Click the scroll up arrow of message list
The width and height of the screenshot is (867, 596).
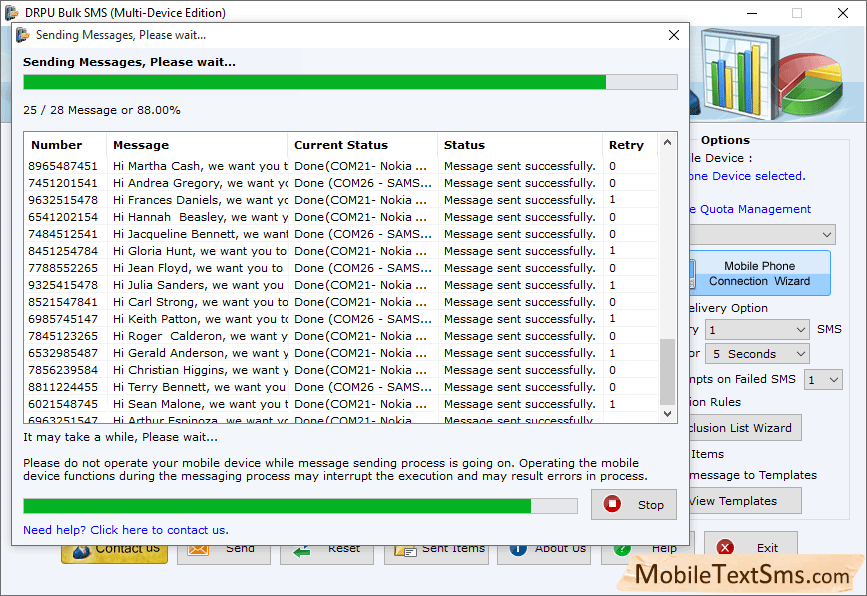click(x=667, y=143)
